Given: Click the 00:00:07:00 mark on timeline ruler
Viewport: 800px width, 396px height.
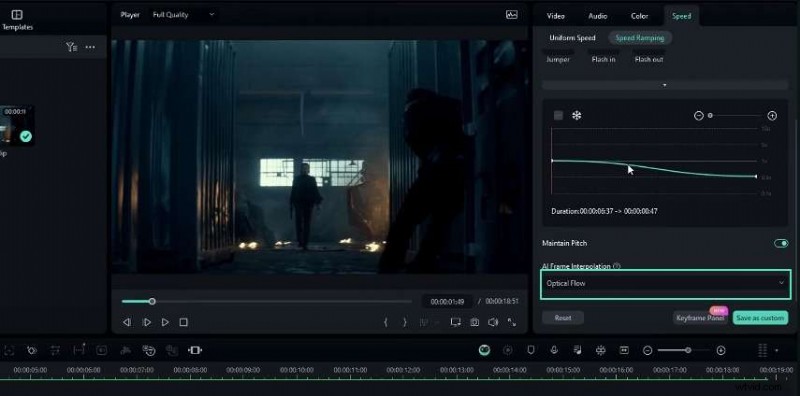Looking at the screenshot, I should pos(137,370).
